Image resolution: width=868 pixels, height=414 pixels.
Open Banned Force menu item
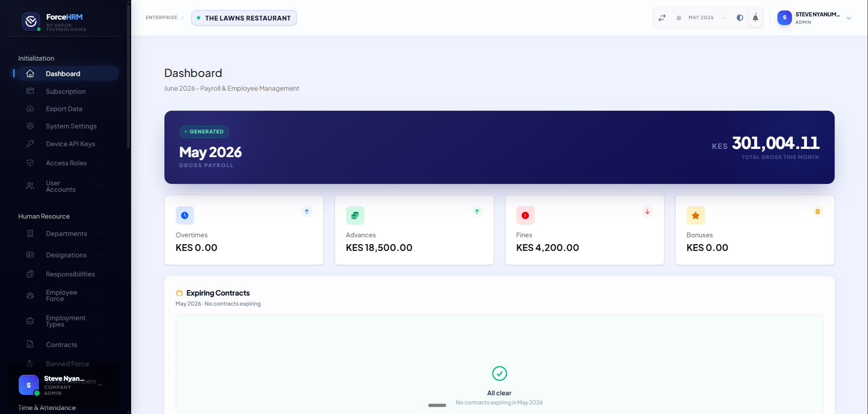point(68,363)
